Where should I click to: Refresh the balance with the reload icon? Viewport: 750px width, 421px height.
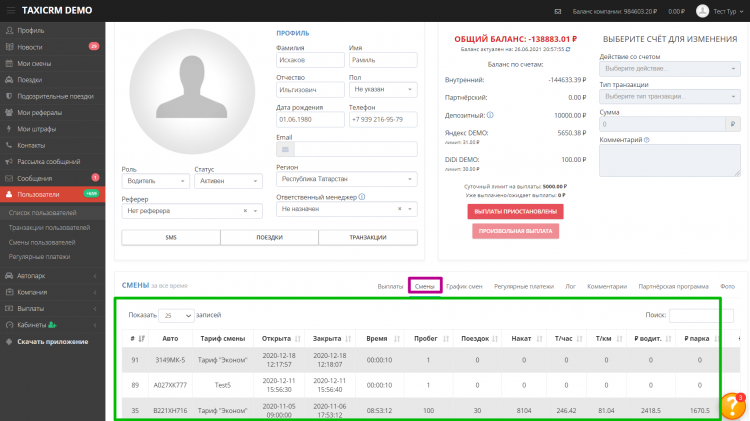[x=570, y=48]
